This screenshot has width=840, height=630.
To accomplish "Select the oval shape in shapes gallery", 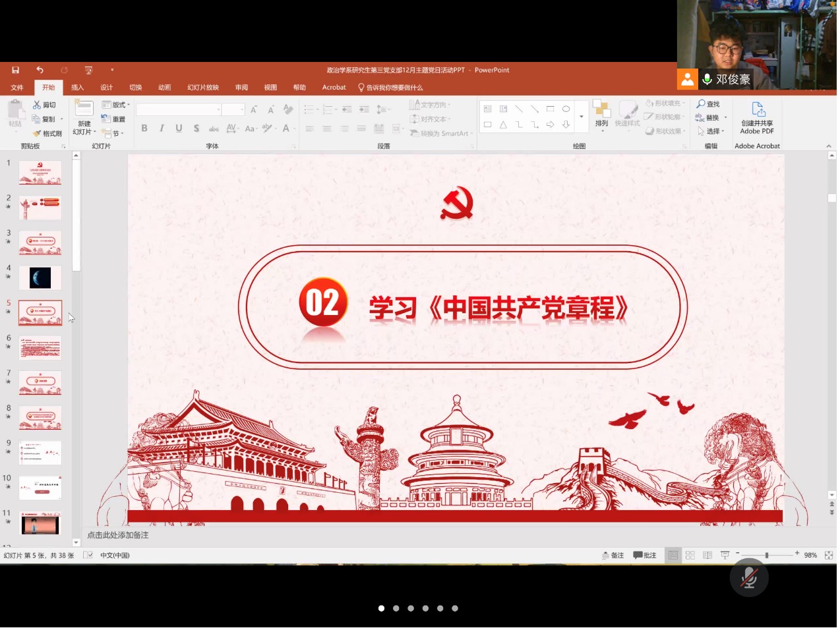I will [x=566, y=109].
